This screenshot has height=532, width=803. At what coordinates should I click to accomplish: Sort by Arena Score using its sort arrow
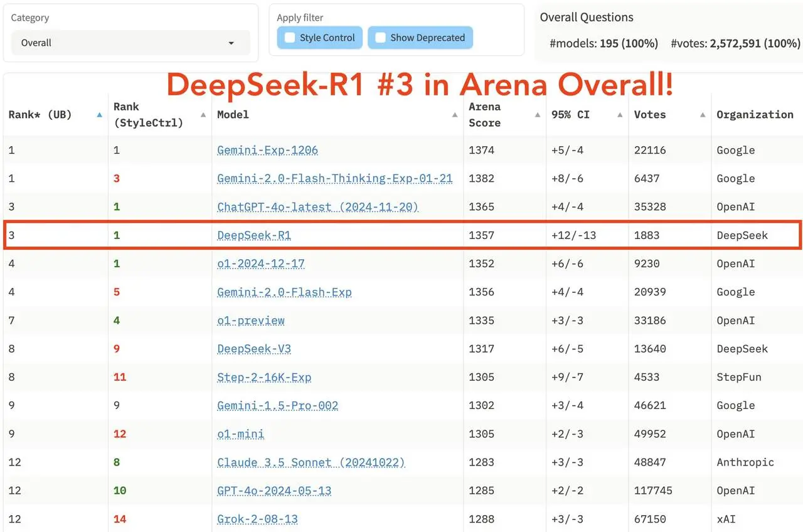(x=536, y=115)
